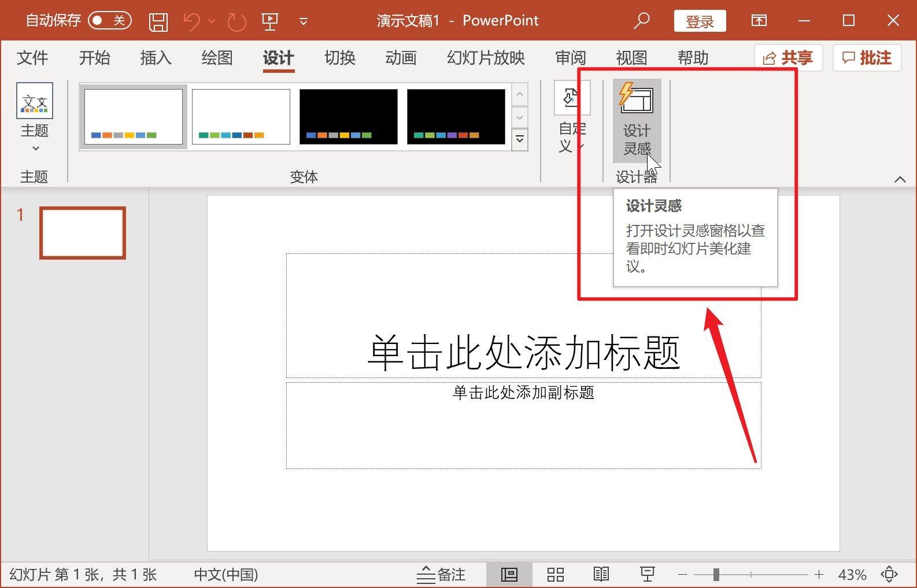Click the zoom slider handle
Viewport: 917px width, 588px height.
point(716,574)
